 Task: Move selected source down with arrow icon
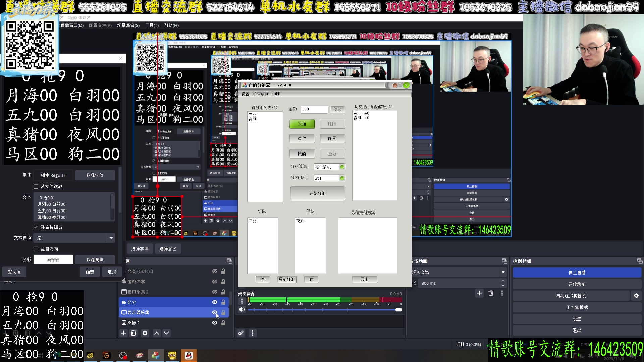166,333
